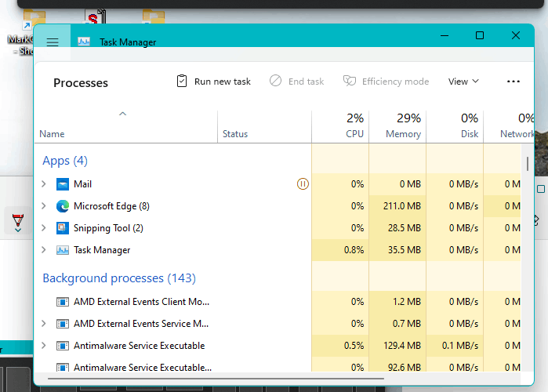Click the Snipping Tool icon

click(63, 228)
